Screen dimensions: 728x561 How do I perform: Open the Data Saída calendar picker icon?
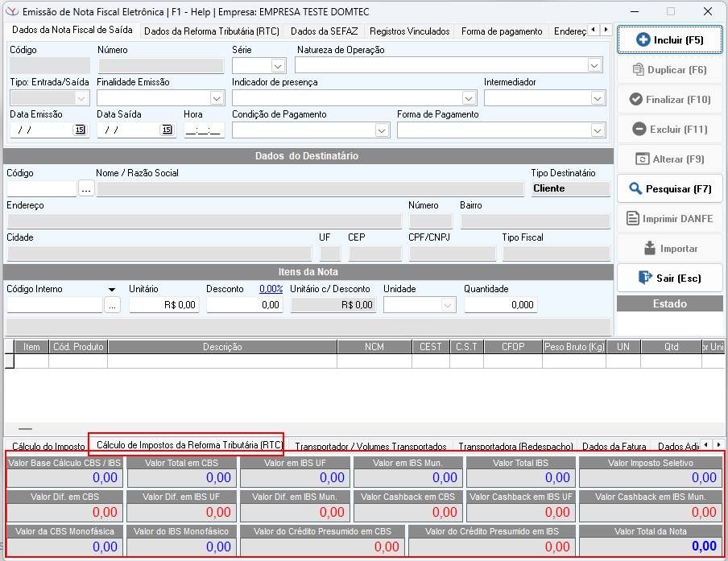pos(167,130)
